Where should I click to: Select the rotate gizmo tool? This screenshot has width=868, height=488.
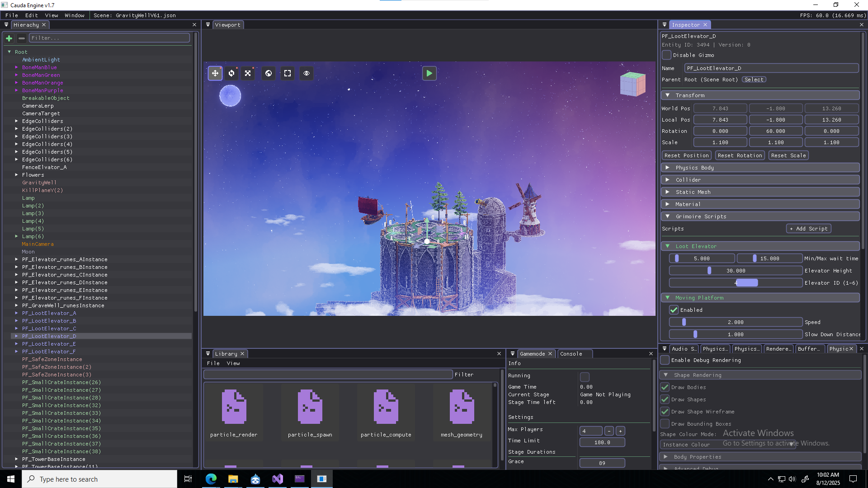click(x=231, y=73)
